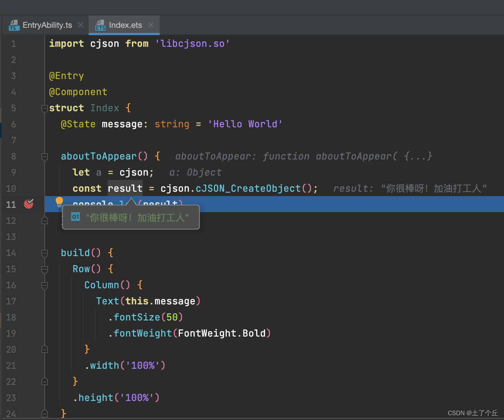Viewport: 504px width, 420px height.
Task: Click the struct keyword on line 5
Action: [x=67, y=108]
